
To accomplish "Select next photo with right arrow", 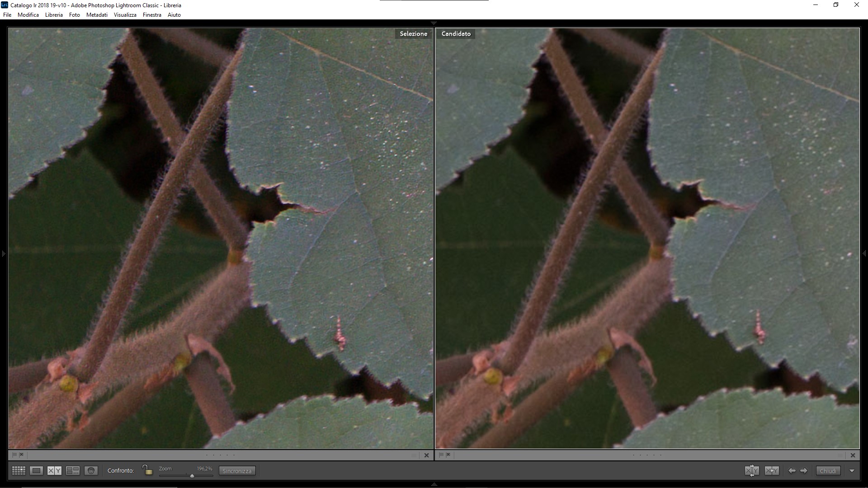I will [x=804, y=471].
